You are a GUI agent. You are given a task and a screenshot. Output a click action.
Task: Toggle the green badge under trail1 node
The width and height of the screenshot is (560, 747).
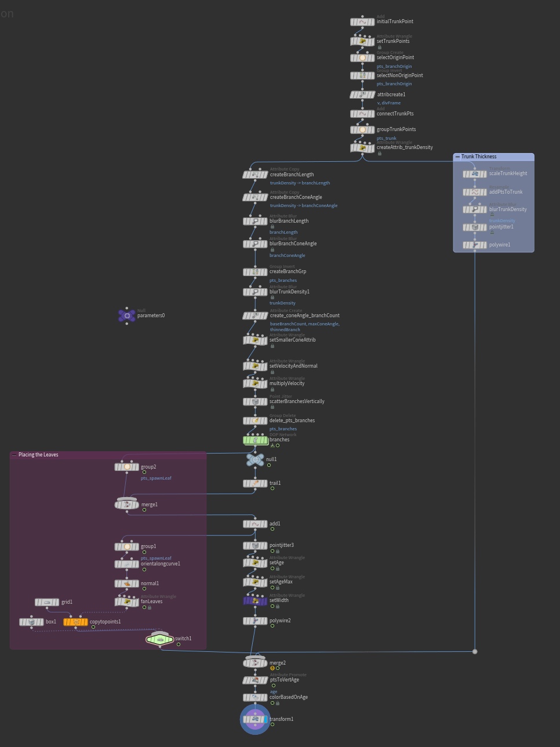coord(272,488)
